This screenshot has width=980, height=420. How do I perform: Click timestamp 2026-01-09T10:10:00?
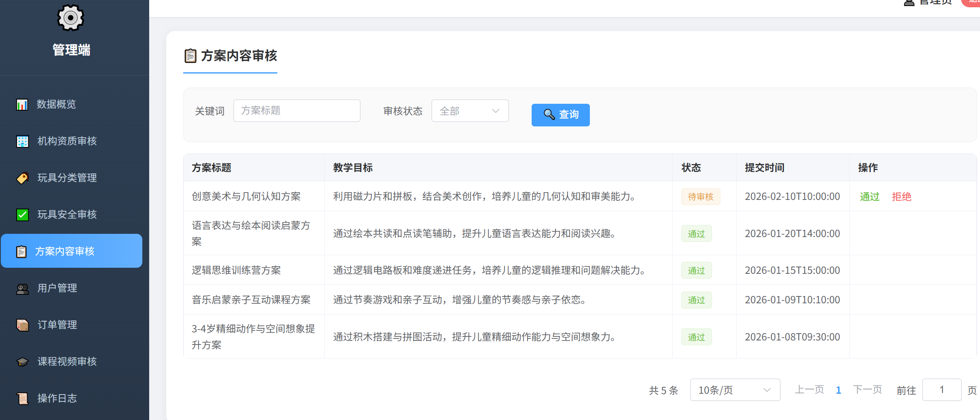tap(792, 300)
